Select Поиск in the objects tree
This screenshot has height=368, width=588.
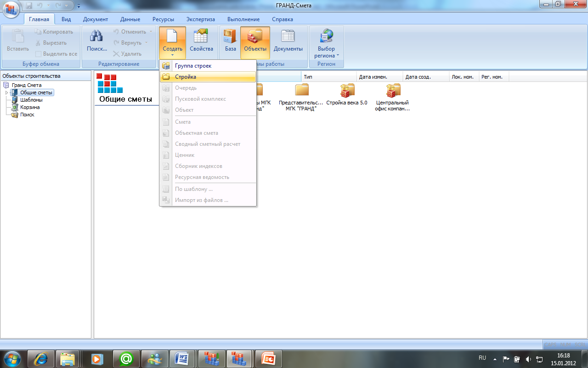[27, 115]
